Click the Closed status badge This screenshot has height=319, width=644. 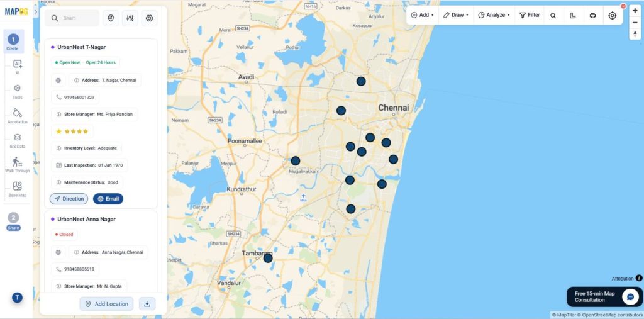[x=64, y=235]
